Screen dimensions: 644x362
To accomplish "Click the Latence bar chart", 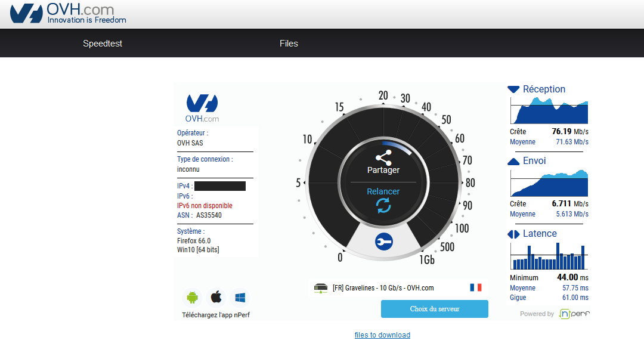I will pyautogui.click(x=549, y=256).
